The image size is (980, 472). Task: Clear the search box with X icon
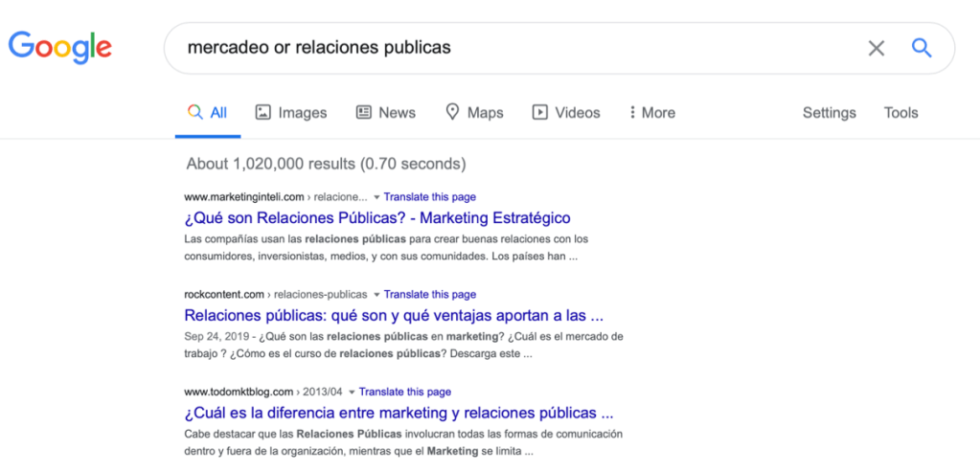pyautogui.click(x=876, y=48)
